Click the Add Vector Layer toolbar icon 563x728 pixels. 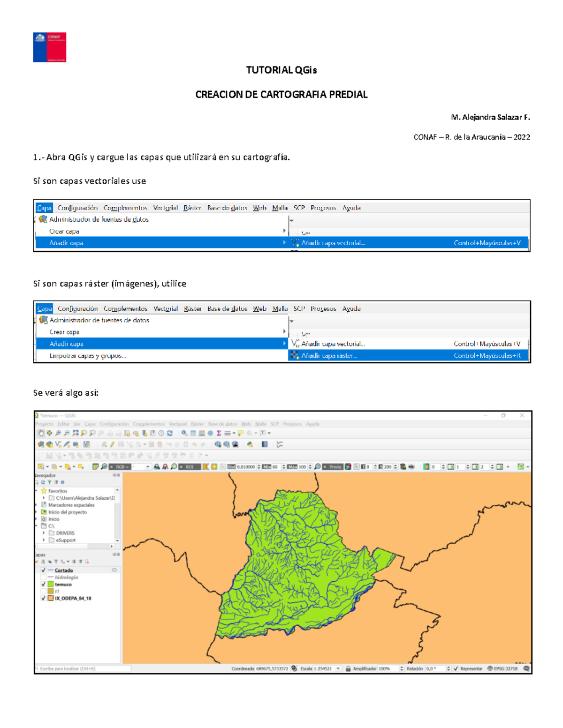pos(58,444)
